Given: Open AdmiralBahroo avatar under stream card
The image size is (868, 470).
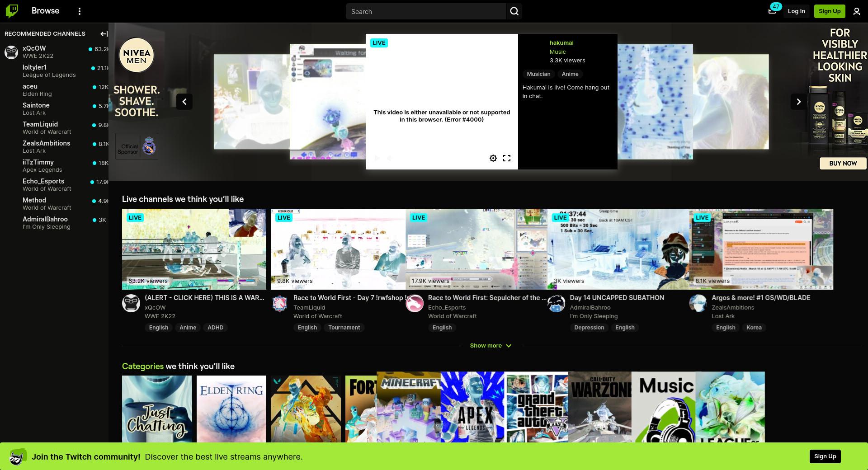Looking at the screenshot, I should (x=557, y=303).
